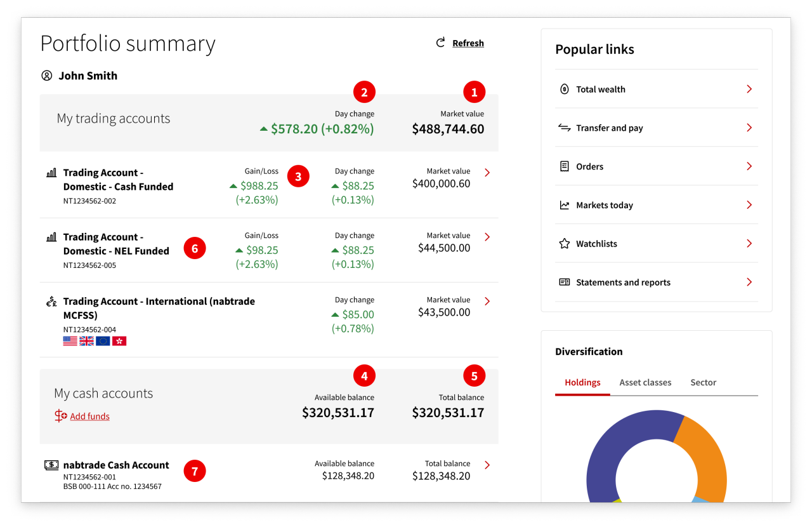Click the orange segment of diversification chart
The image size is (812, 527).
(704, 456)
